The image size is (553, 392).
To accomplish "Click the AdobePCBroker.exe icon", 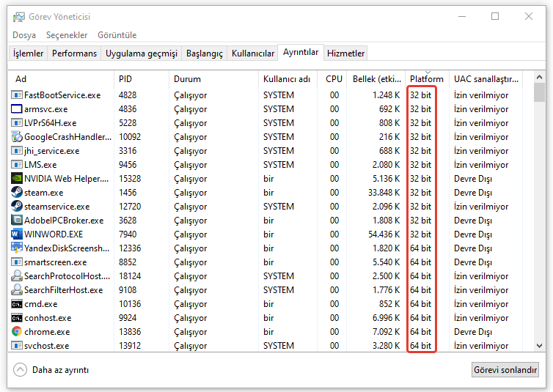I will tap(17, 221).
